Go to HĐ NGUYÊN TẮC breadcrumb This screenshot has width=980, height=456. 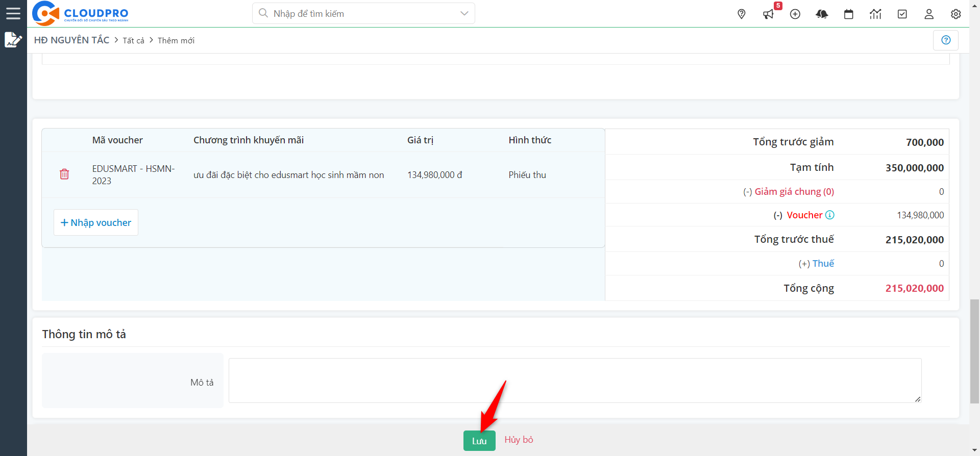[x=71, y=40]
